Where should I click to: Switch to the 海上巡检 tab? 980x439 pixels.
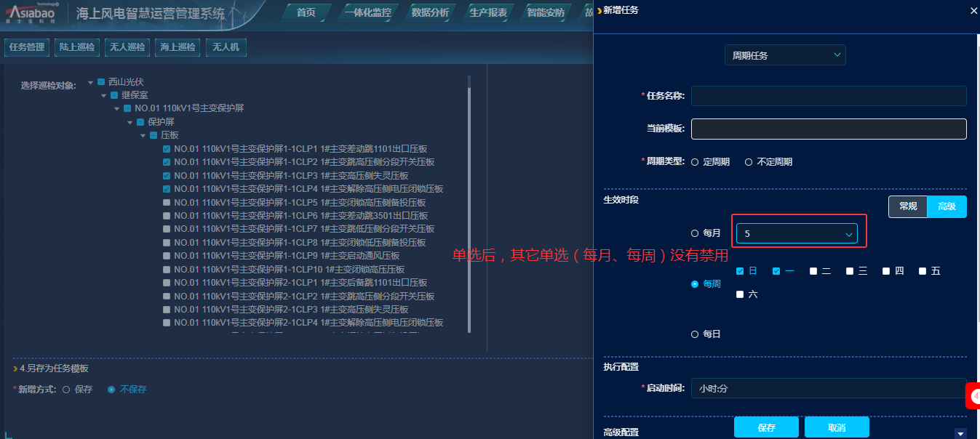pyautogui.click(x=178, y=47)
